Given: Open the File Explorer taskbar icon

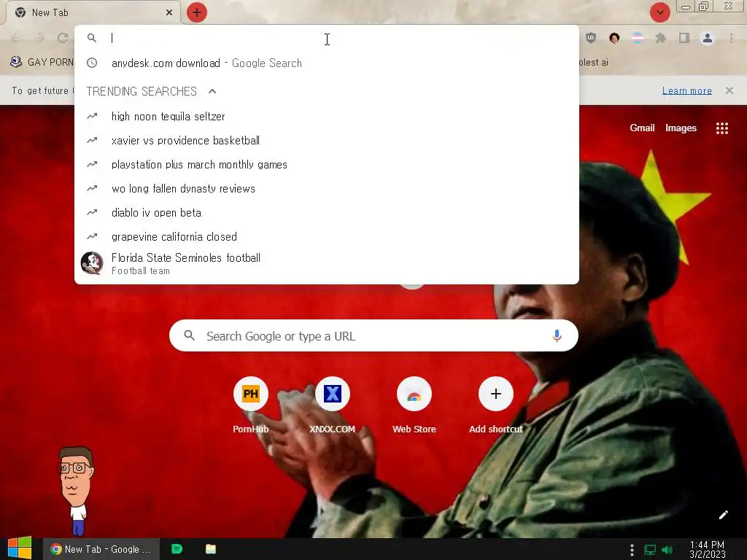Looking at the screenshot, I should coord(211,549).
